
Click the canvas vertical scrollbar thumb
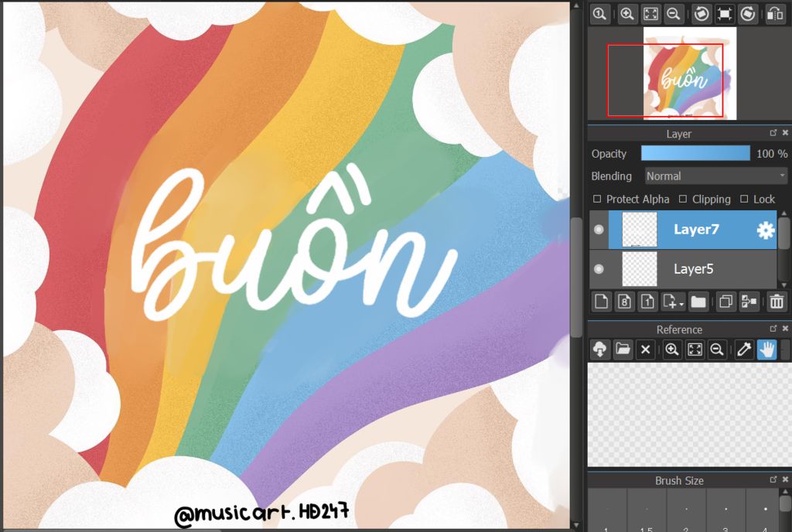pos(576,277)
